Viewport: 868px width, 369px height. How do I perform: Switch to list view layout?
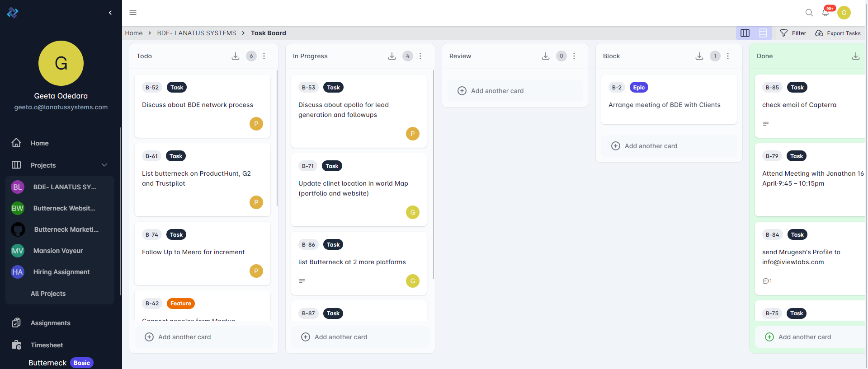(x=763, y=33)
